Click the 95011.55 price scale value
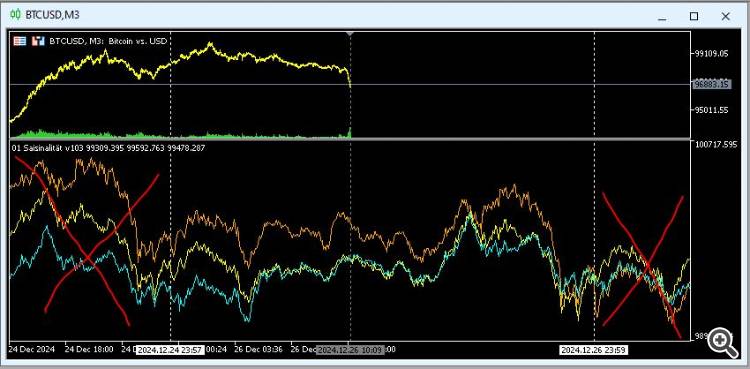Image resolution: width=750 pixels, height=369 pixels. [711, 110]
